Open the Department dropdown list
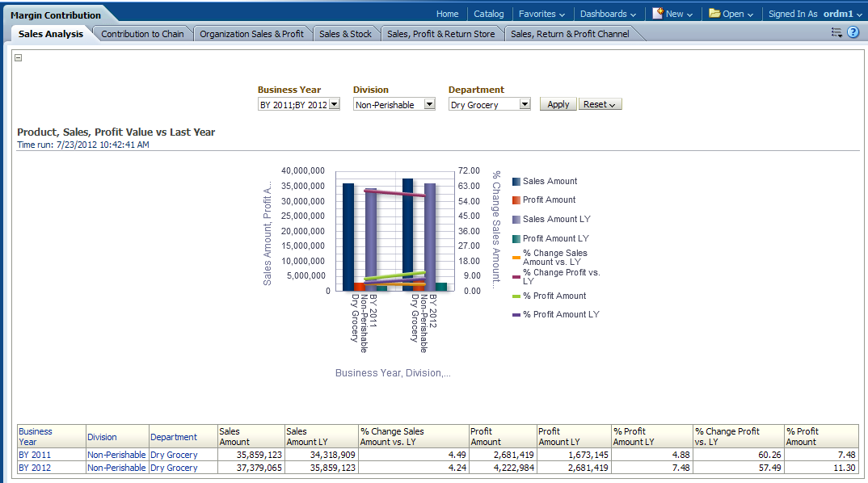Screen dimensions: 868x483 (x=525, y=104)
